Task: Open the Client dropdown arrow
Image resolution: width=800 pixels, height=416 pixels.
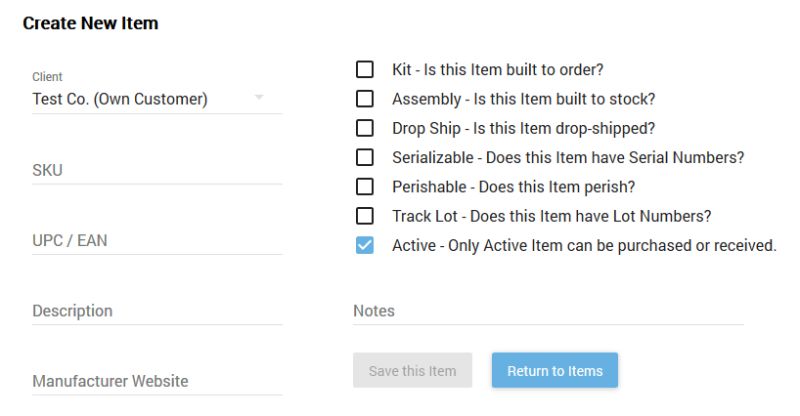Action: coord(259,98)
